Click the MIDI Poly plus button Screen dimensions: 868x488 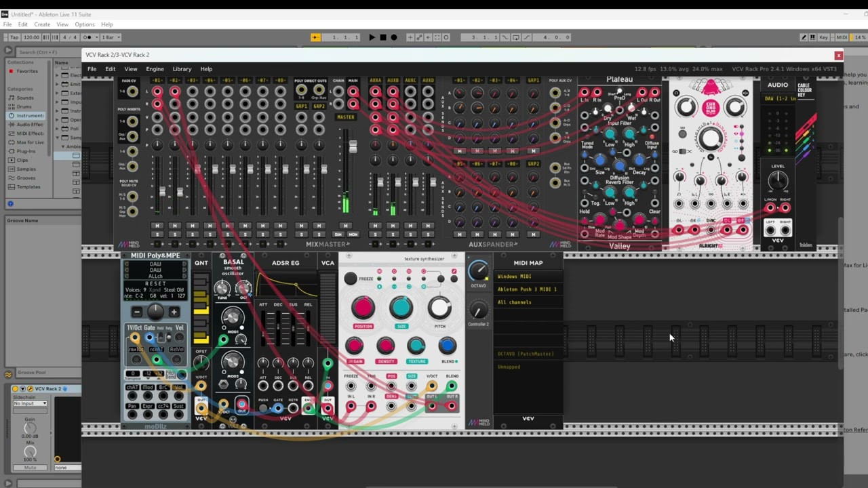(174, 312)
